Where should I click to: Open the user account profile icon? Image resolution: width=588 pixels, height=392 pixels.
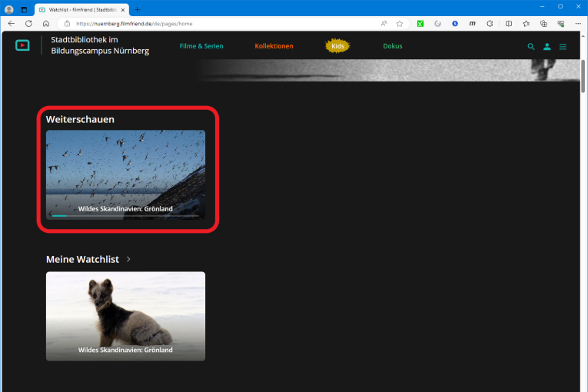[546, 47]
